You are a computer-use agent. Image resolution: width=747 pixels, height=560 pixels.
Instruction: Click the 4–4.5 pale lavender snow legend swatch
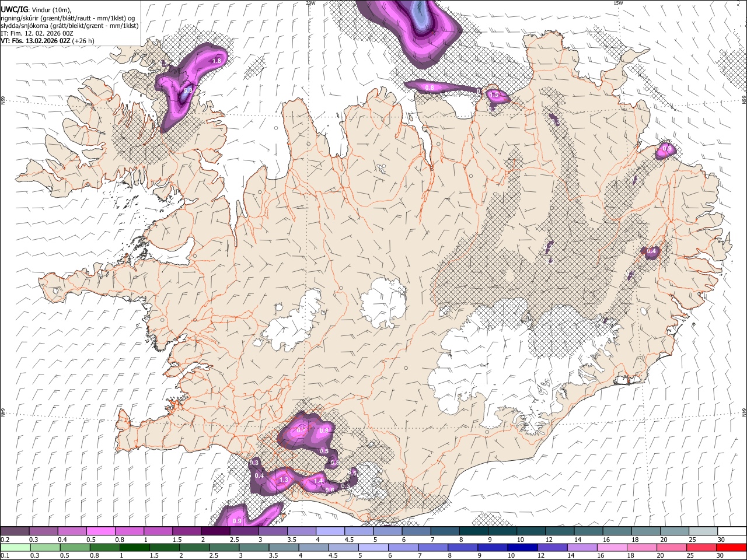[330, 531]
